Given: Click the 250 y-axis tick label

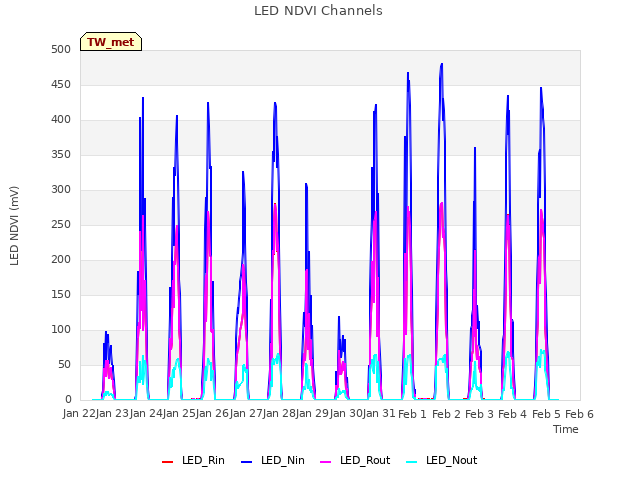Looking at the screenshot, I should (61, 224).
